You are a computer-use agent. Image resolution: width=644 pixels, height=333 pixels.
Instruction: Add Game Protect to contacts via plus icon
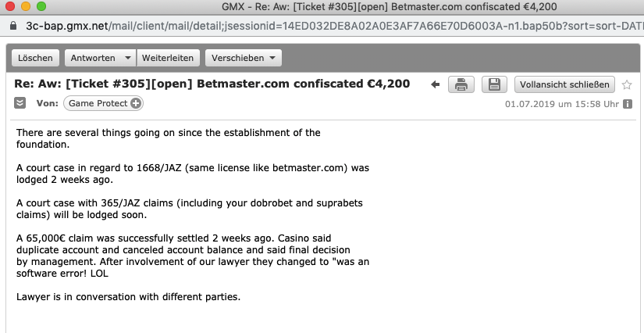[136, 104]
